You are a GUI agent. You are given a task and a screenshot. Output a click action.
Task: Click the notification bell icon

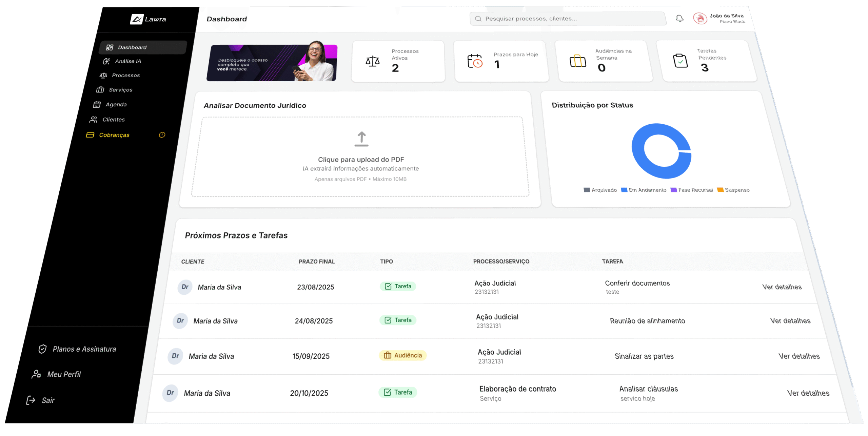pos(679,18)
